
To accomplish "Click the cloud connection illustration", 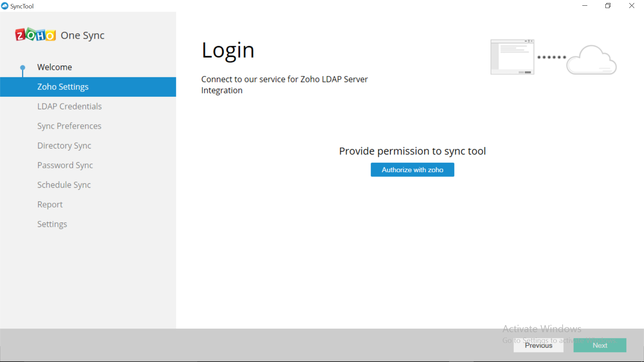I will pos(553,57).
